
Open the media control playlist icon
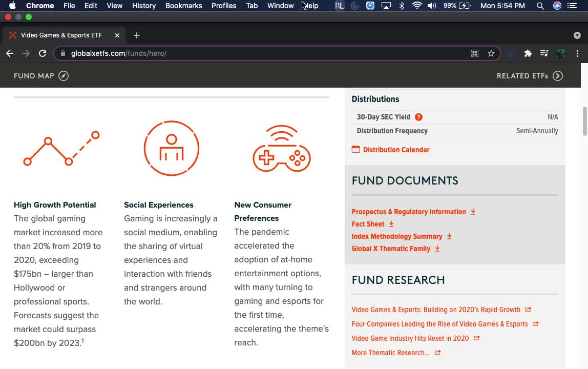(x=544, y=53)
